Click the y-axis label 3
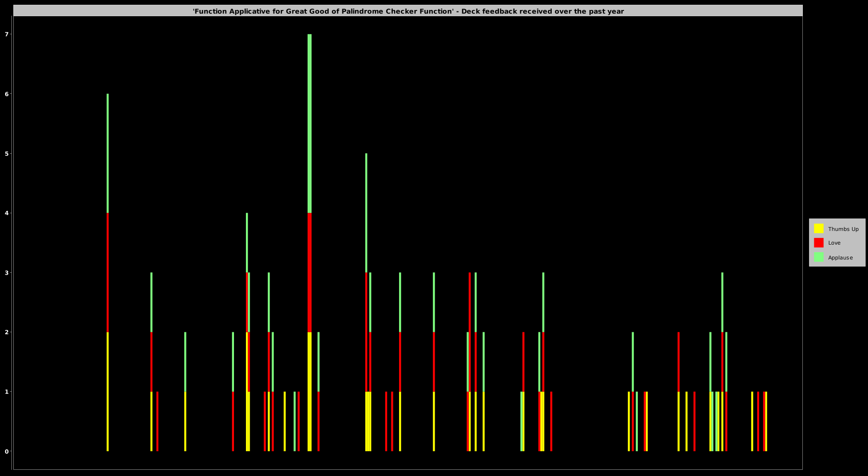 point(7,273)
